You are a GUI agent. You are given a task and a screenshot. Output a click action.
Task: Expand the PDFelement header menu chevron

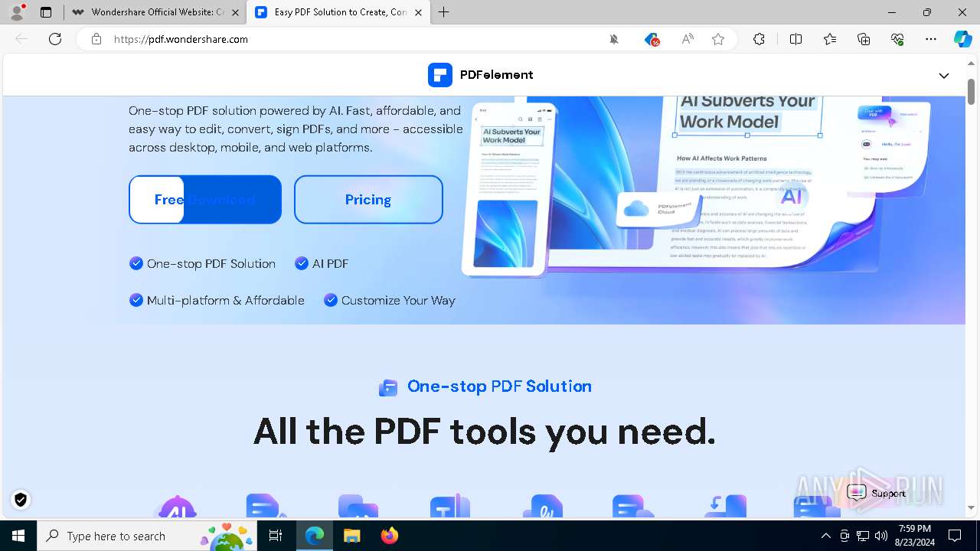click(x=944, y=76)
